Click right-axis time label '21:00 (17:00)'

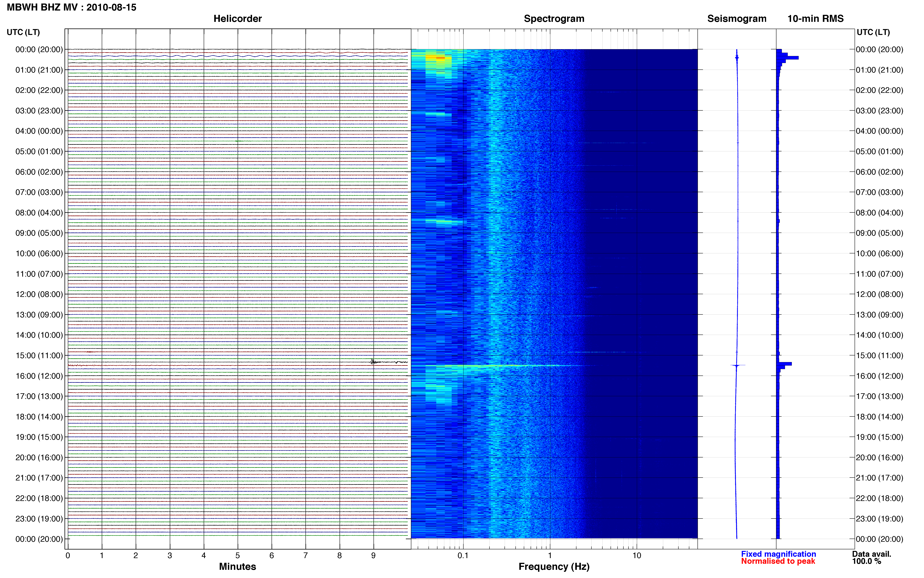tap(879, 478)
